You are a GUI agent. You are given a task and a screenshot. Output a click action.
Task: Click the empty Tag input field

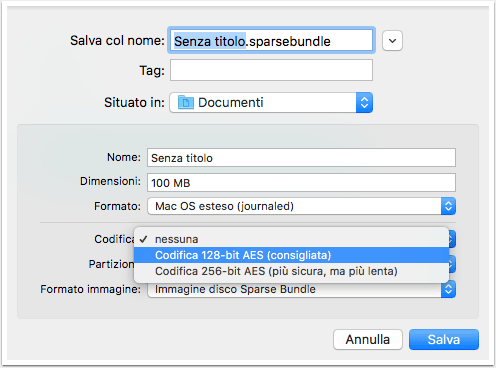pos(271,70)
